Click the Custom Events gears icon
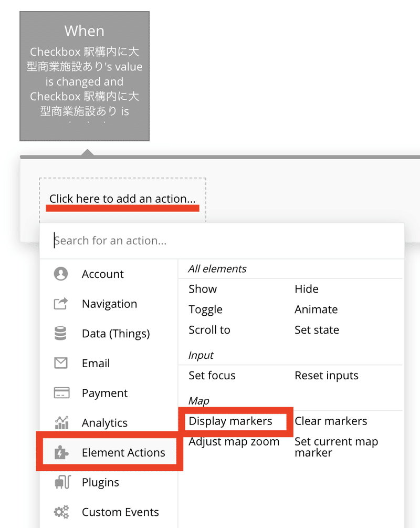The height and width of the screenshot is (528, 420). pyautogui.click(x=61, y=512)
